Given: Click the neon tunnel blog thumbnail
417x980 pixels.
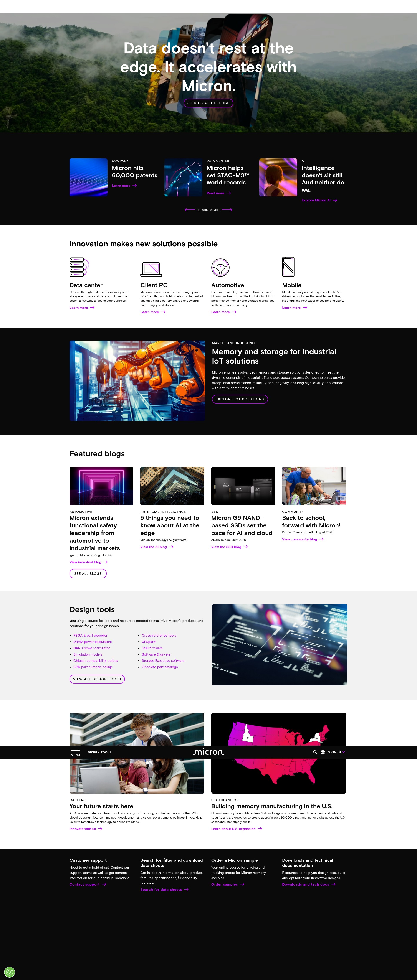Looking at the screenshot, I should [101, 486].
